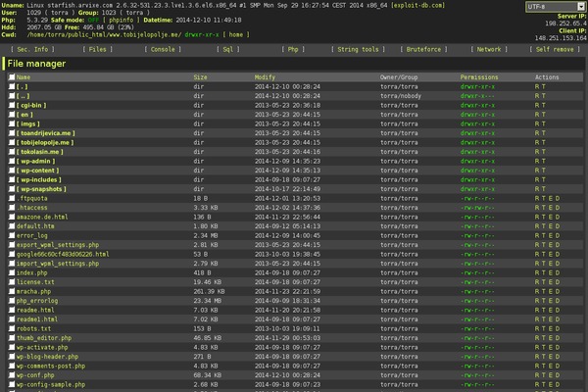Click R (rename) action for wp-admin directory
This screenshot has width=588, height=392.
(537, 161)
